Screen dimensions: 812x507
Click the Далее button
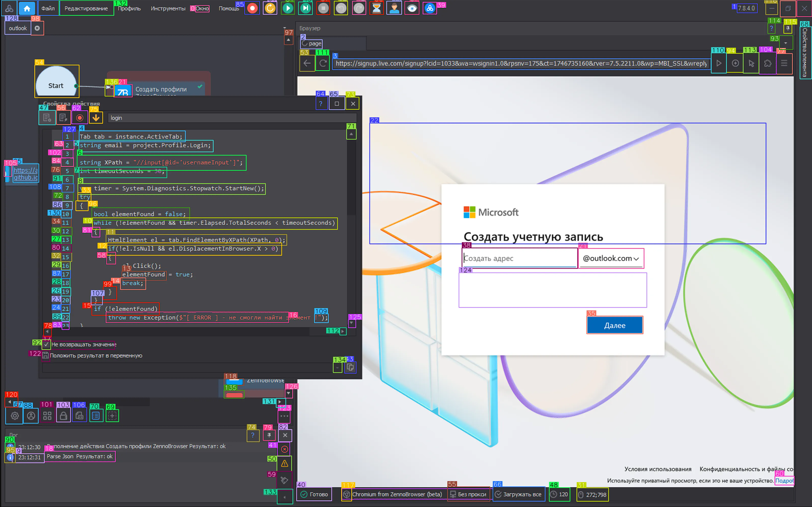click(614, 325)
